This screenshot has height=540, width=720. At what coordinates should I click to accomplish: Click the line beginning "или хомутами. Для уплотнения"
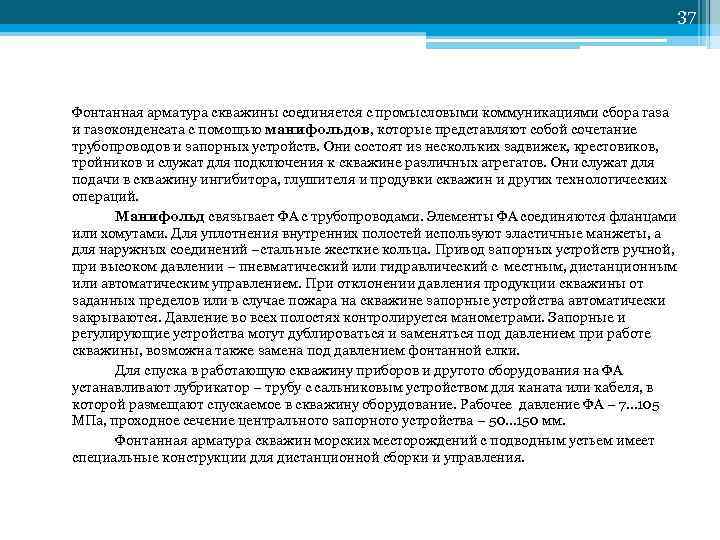tap(366, 234)
